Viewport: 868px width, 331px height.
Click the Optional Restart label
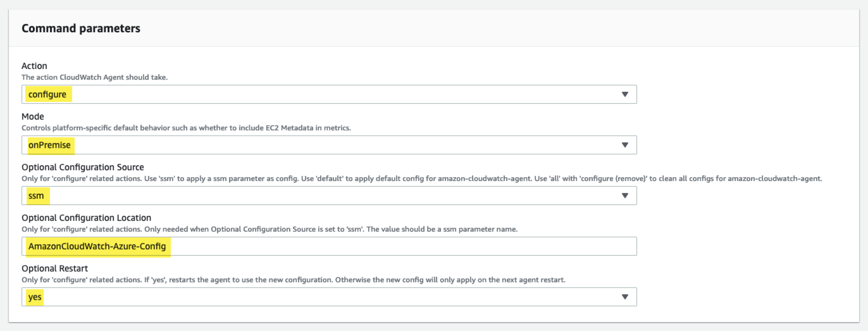tap(54, 268)
